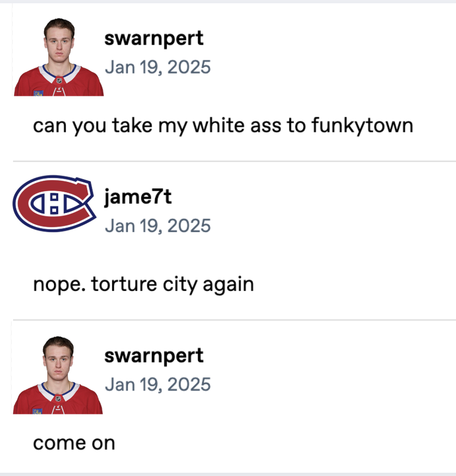Viewport: 456px width, 476px height.
Task: Click the date above the 'come on' message
Action: click(x=158, y=385)
